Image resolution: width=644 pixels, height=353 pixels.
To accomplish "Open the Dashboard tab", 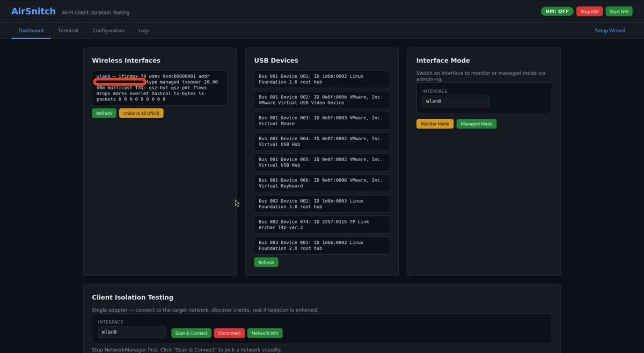I will click(31, 31).
